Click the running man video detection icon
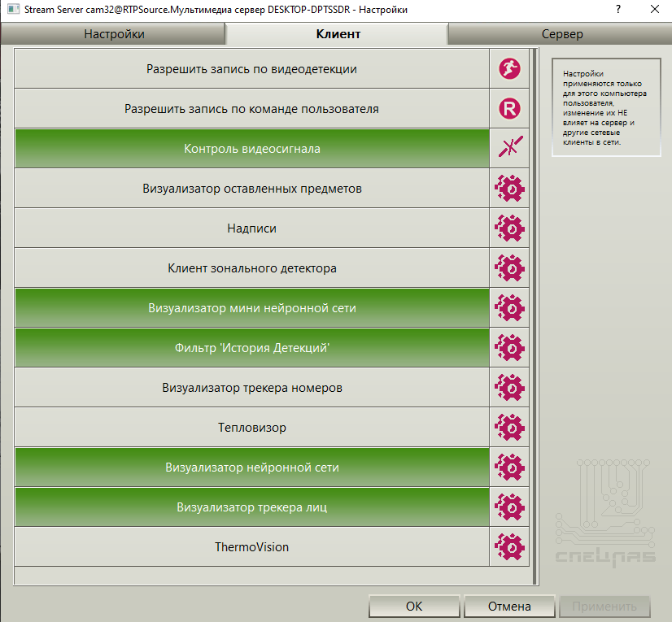 coord(509,68)
